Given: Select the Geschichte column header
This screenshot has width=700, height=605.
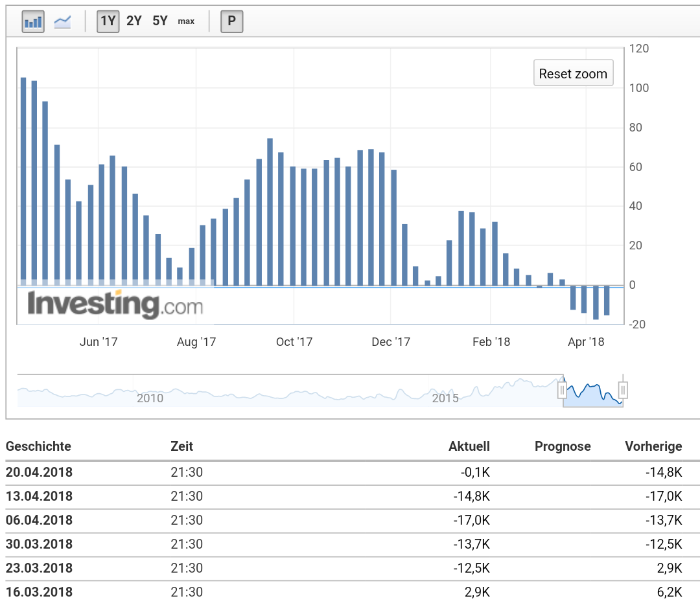Looking at the screenshot, I should coord(38,446).
